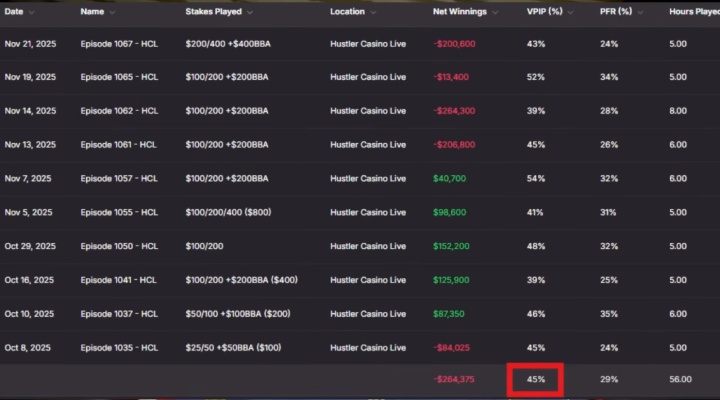Select the $100/200/400 ($800) stakes cell

click(234, 213)
